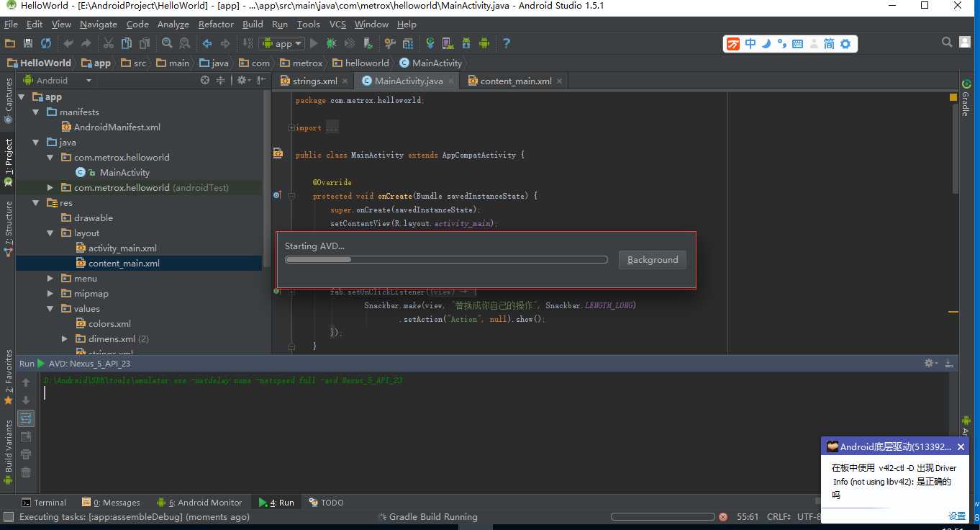
Task: Open the 6: Android Monitor tab
Action: [199, 503]
